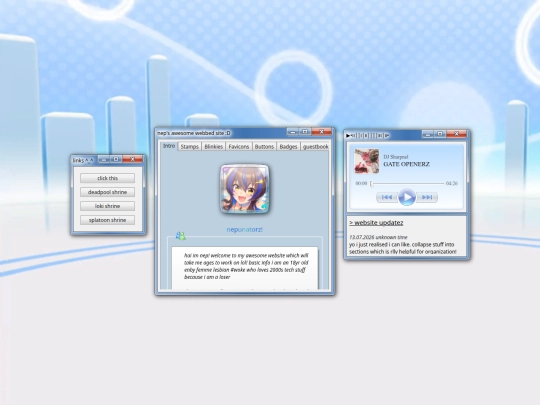Expand the website updatez section
This screenshot has height=405, width=540.
pos(376,223)
